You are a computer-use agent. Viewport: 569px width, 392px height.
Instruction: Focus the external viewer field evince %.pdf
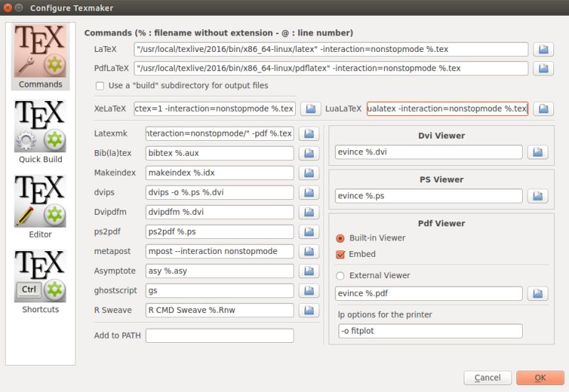click(x=429, y=294)
